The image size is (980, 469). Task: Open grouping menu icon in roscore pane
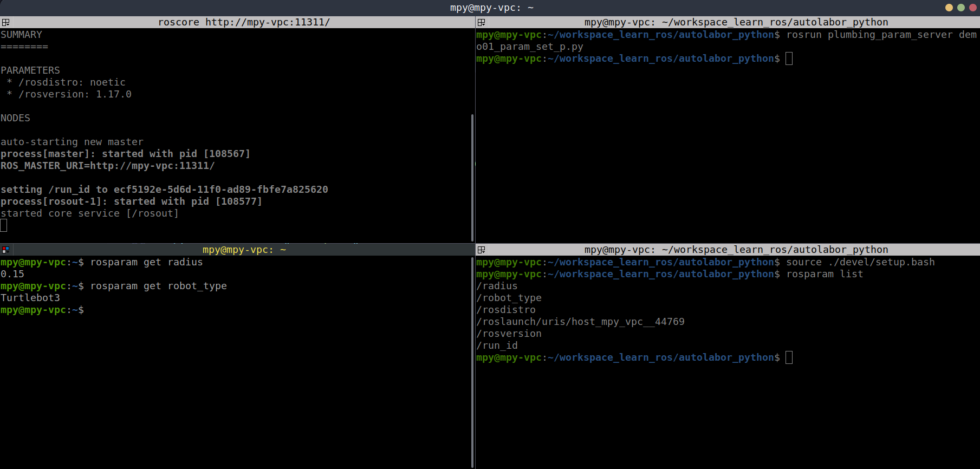click(x=5, y=22)
